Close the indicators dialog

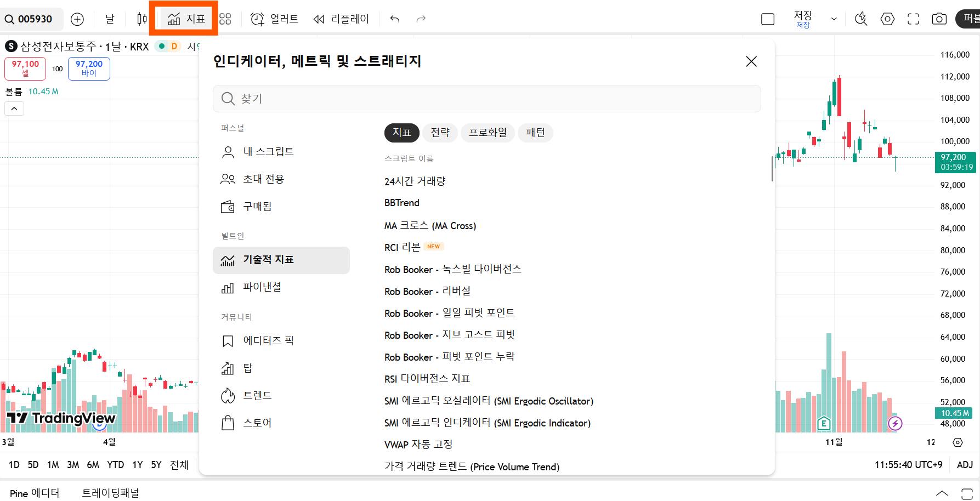click(751, 61)
